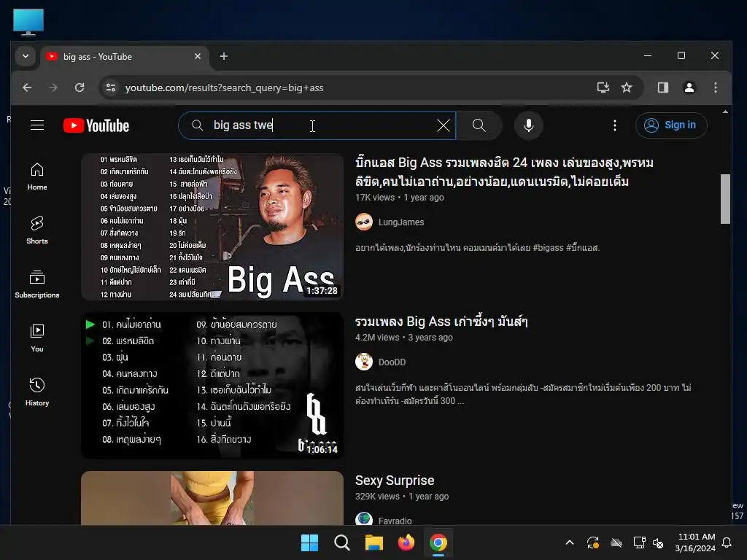Visit the DooDD channel name
747x560 pixels.
tap(392, 362)
